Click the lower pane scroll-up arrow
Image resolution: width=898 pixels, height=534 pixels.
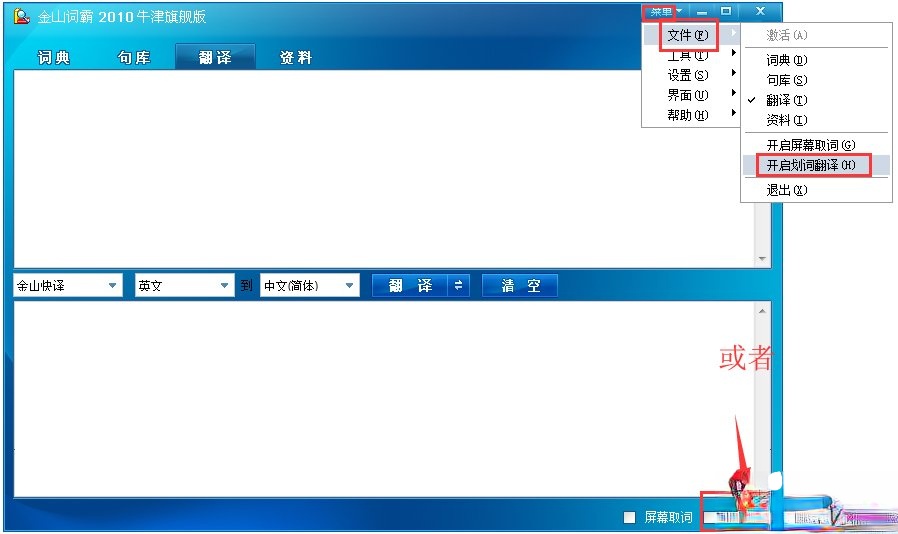(762, 311)
